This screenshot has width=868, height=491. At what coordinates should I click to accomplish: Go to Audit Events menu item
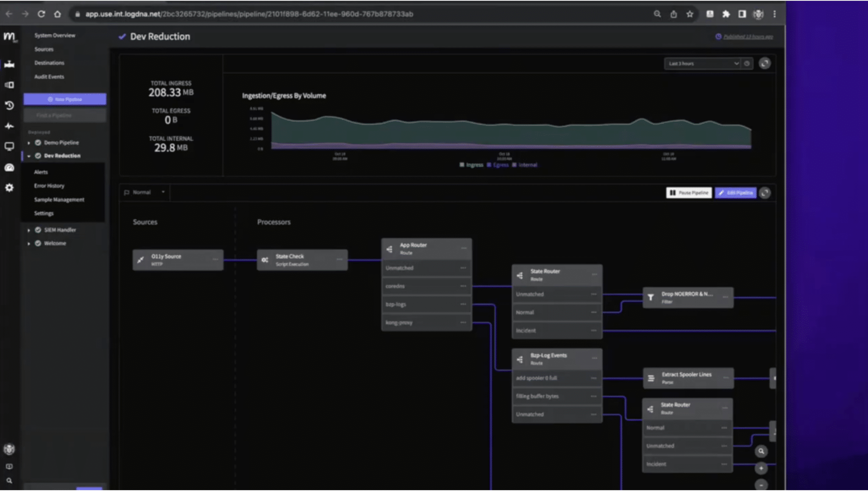pyautogui.click(x=49, y=77)
